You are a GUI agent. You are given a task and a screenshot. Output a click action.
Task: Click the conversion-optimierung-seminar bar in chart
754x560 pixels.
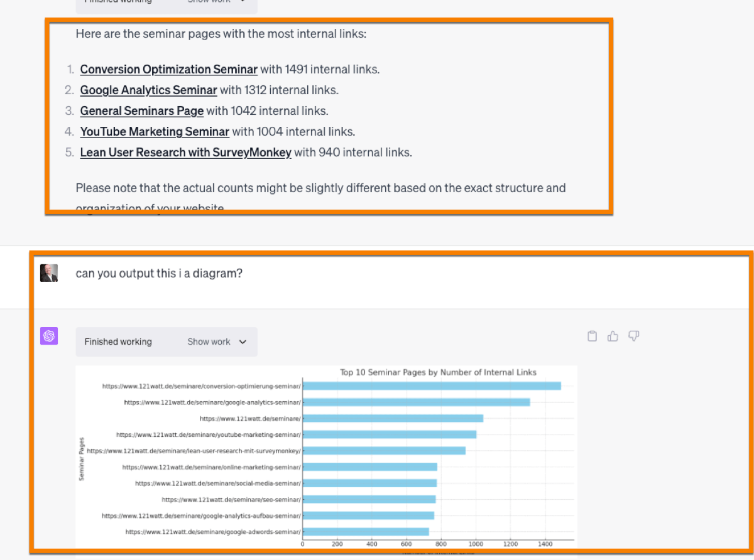pyautogui.click(x=431, y=386)
